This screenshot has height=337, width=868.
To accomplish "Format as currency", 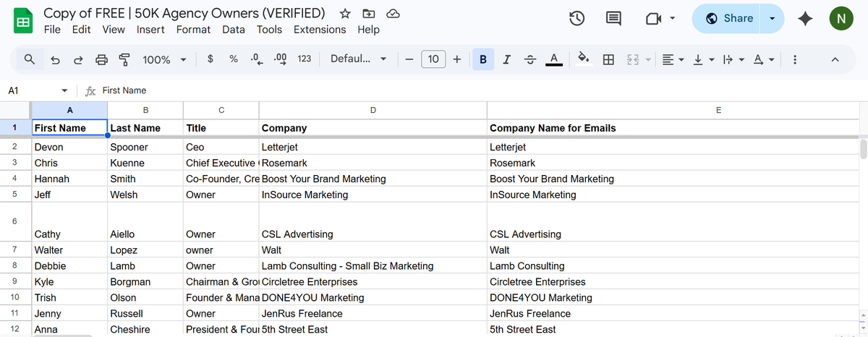I will pos(210,59).
